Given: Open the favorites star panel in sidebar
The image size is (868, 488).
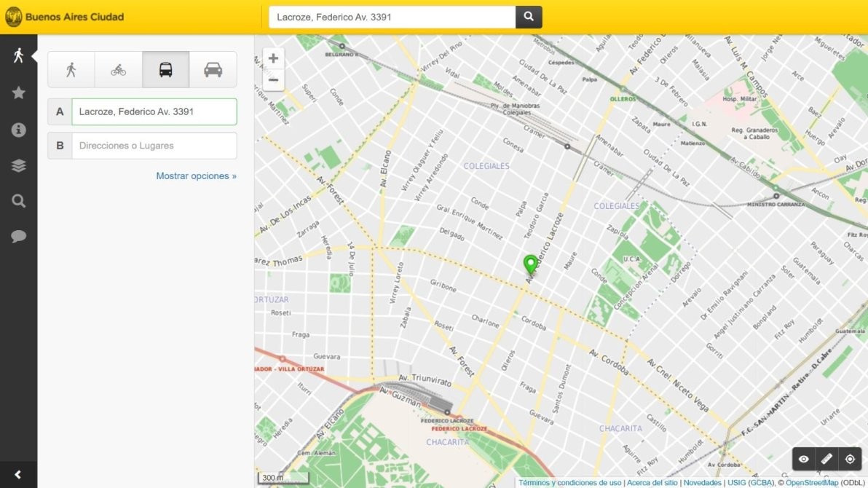Looking at the screenshot, I should (18, 93).
